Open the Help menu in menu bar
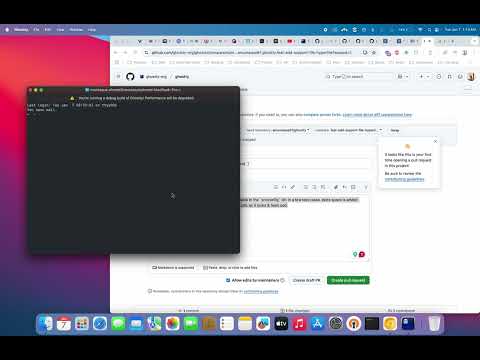 (92, 30)
